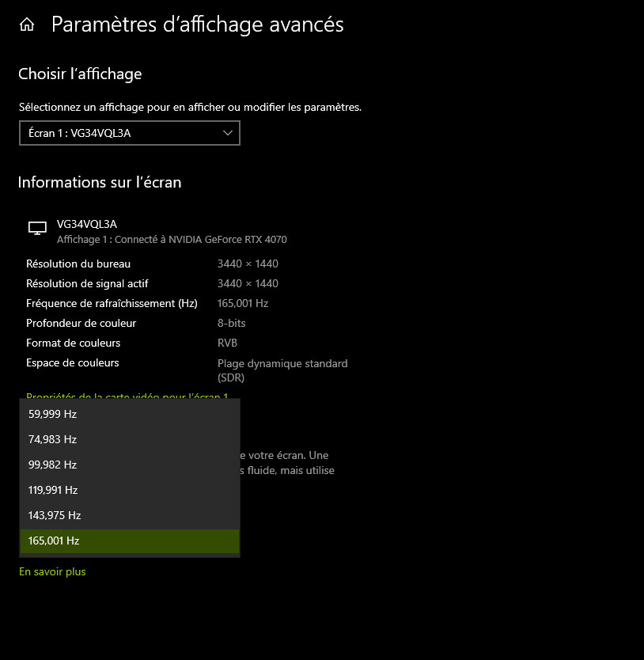Choose the 74,983 Hz list entry
644x660 pixels.
tap(130, 439)
